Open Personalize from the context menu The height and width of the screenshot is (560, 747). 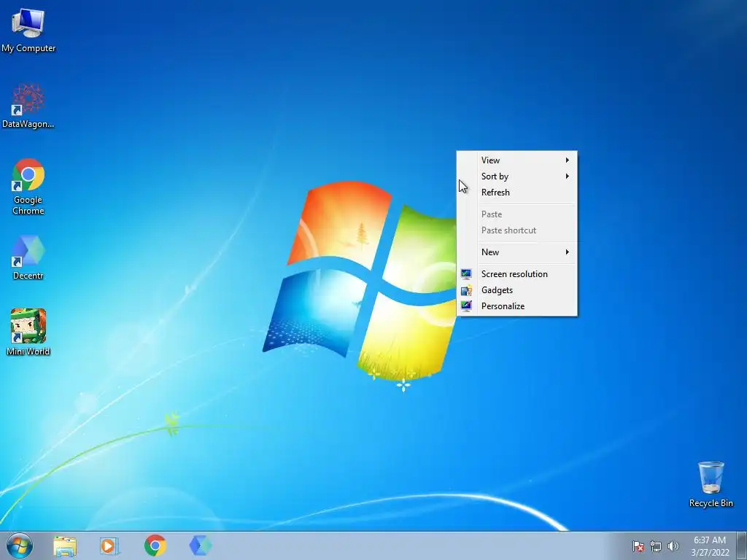pos(517,306)
